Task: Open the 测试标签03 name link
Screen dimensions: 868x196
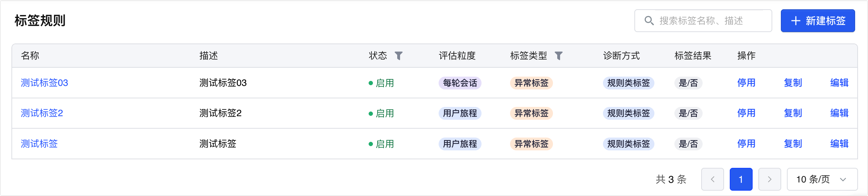Action: pos(44,83)
